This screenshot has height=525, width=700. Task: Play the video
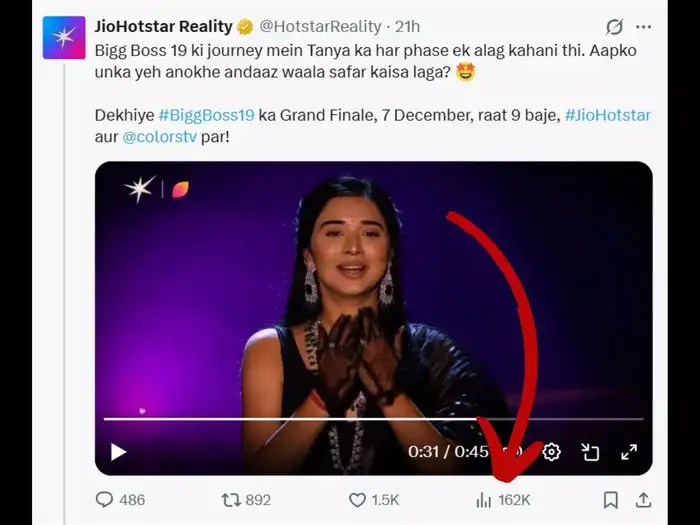pos(118,452)
